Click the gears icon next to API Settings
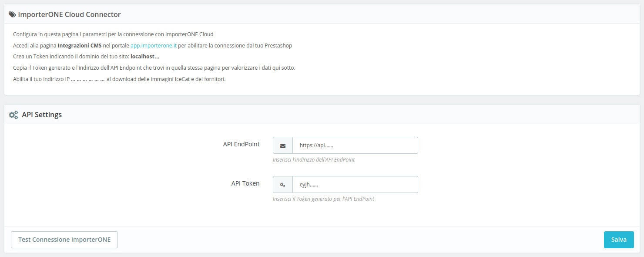 tap(13, 114)
